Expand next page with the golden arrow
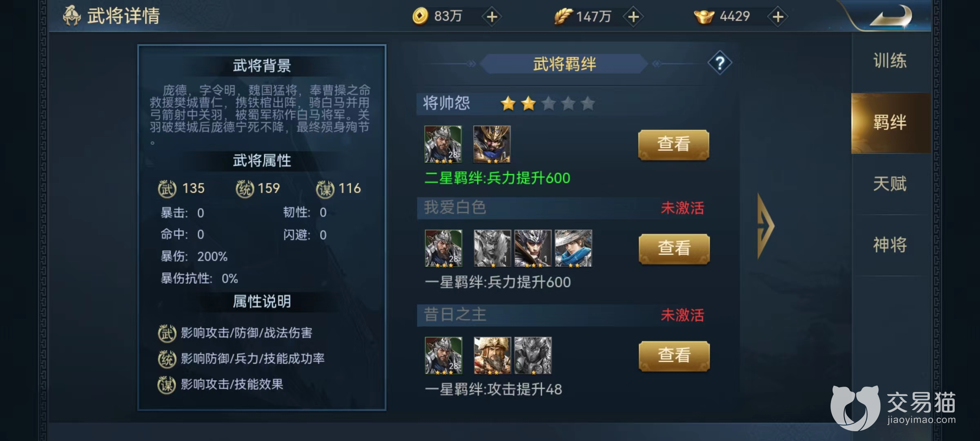Viewport: 980px width, 441px height. 765,226
